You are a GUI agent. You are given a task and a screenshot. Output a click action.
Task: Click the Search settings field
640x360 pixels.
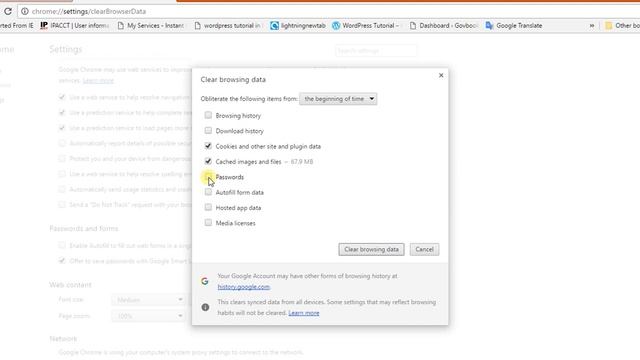376,51
